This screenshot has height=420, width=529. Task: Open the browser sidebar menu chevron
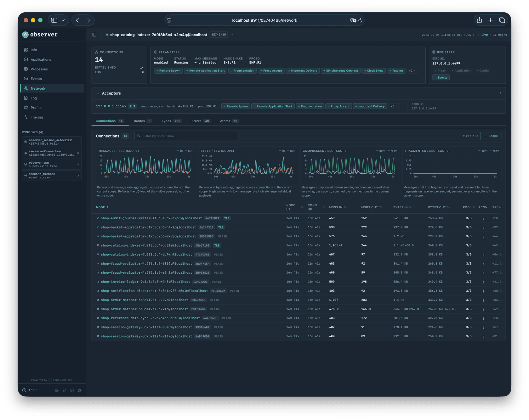(63, 20)
